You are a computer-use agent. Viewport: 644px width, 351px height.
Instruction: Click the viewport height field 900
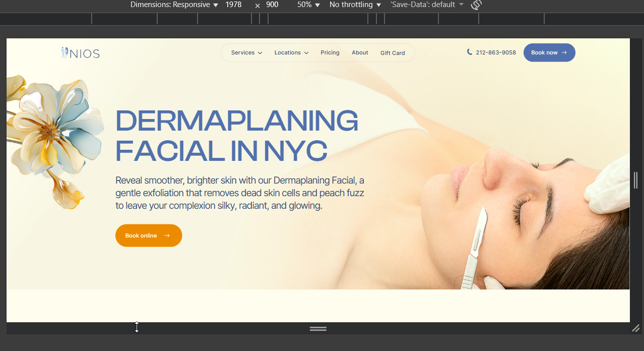[272, 5]
